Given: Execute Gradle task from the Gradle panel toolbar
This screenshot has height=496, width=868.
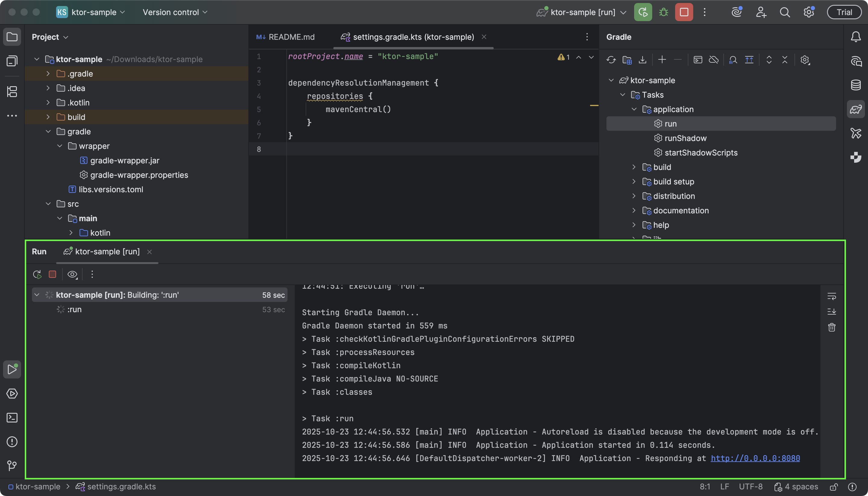Looking at the screenshot, I should pos(698,60).
